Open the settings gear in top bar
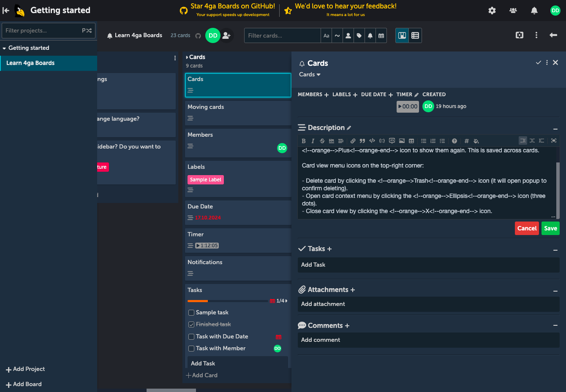This screenshot has width=566, height=392. [492, 11]
